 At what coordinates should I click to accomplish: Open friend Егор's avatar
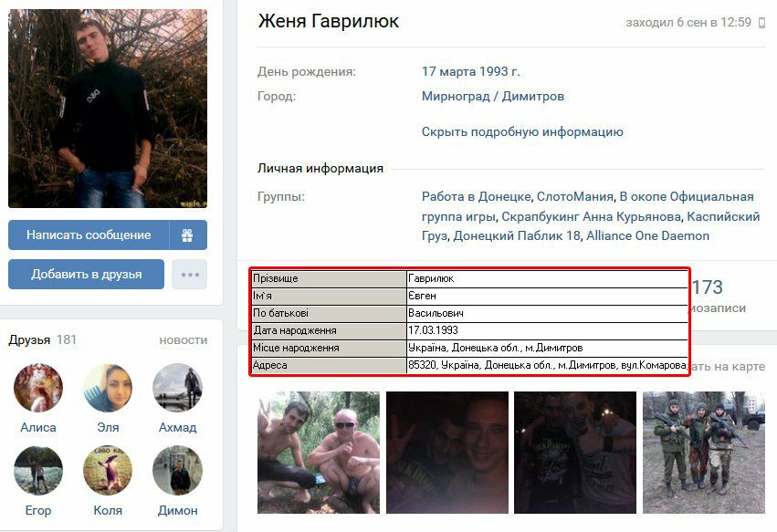(x=38, y=471)
